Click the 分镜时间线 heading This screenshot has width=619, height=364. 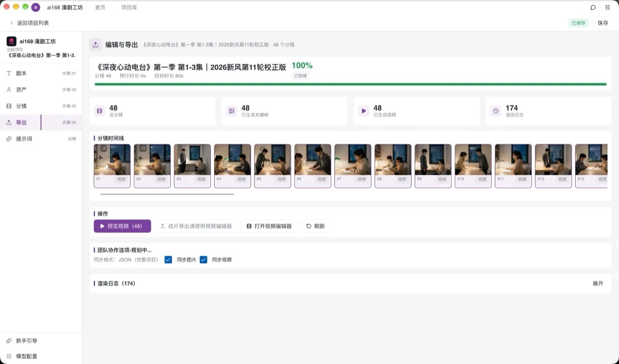[110, 138]
